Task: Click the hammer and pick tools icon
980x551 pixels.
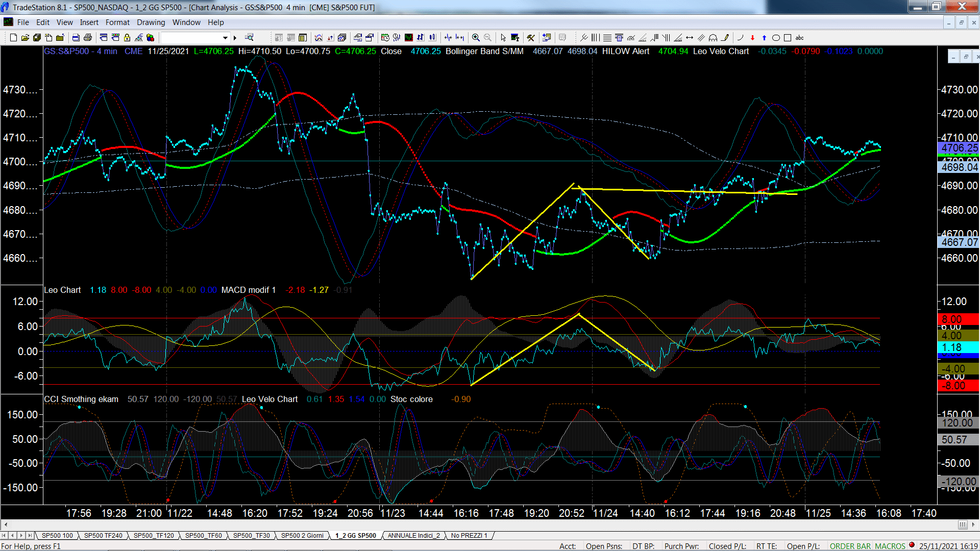Action: coord(531,38)
